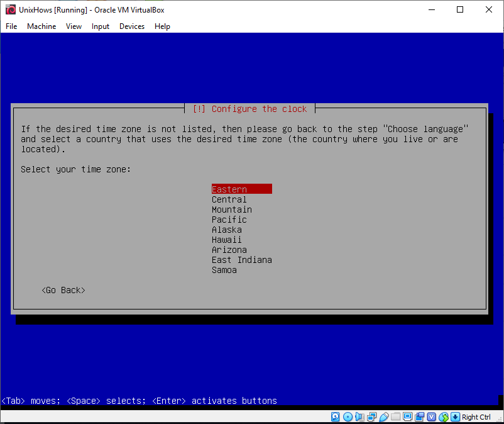The image size is (504, 424).
Task: Open the View menu
Action: 74,26
